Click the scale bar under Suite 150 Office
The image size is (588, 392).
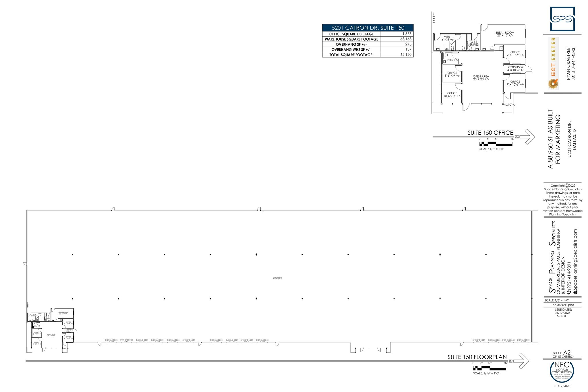(496, 144)
